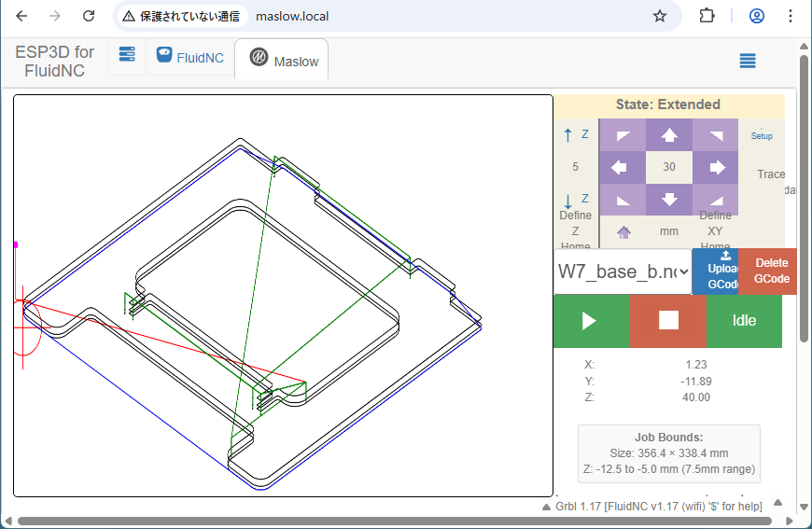
Task: Open the Chrome three-dot menu
Action: pos(791,16)
